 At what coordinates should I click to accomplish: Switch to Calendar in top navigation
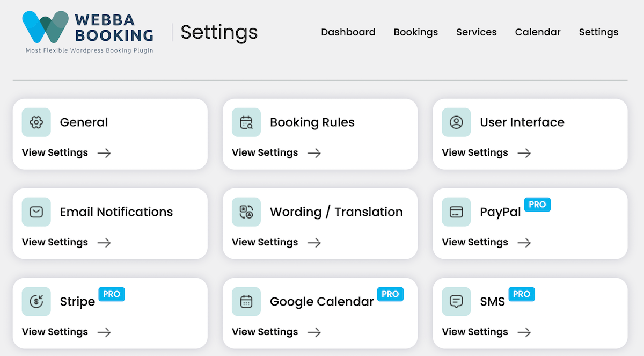click(x=538, y=32)
